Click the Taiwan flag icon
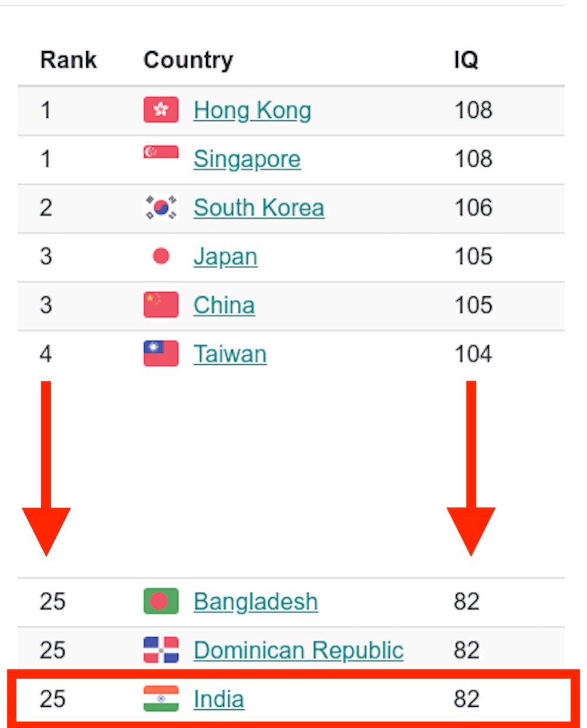 coord(161,354)
